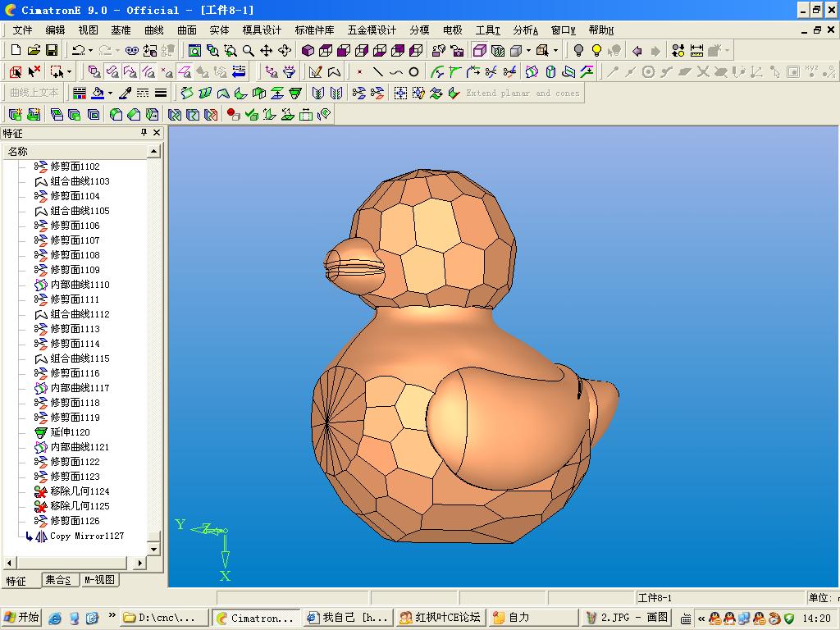Select the Rotate view tool
Image resolution: width=840 pixels, height=630 pixels.
(x=285, y=50)
